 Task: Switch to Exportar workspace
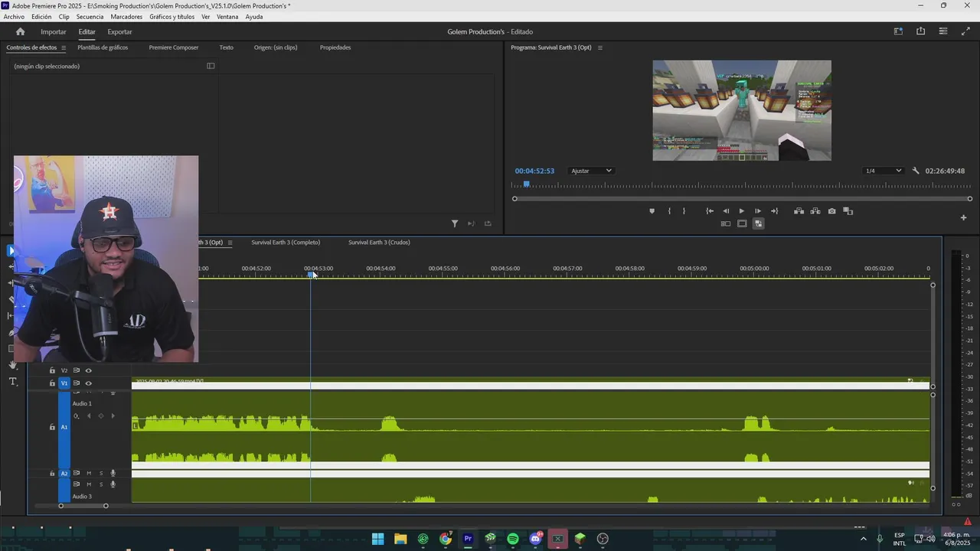point(119,32)
